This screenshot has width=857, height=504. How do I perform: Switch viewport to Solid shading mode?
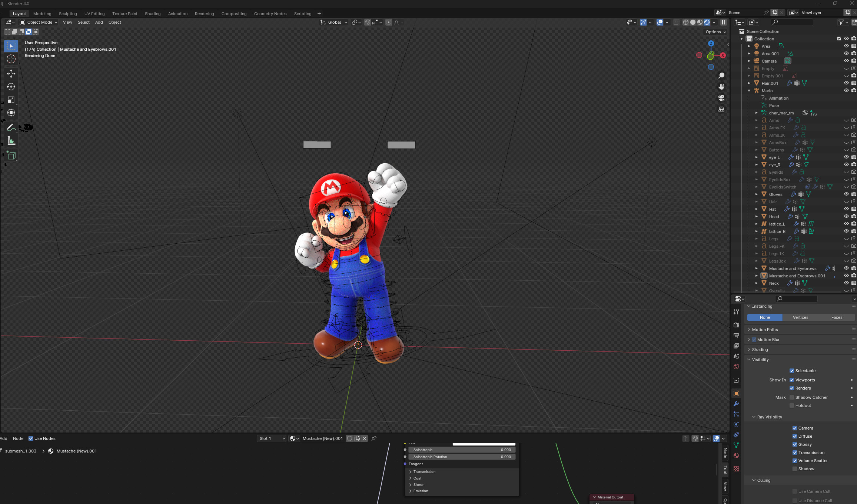point(692,22)
